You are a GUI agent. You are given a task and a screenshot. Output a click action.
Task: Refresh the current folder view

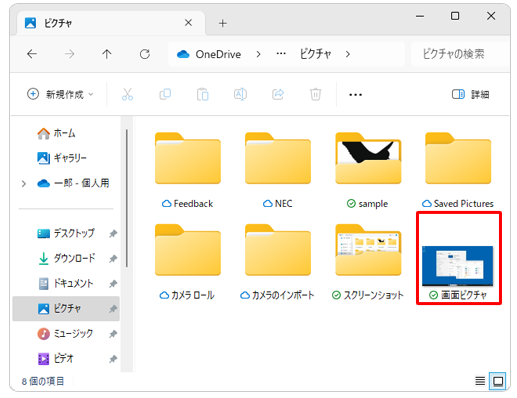pyautogui.click(x=145, y=54)
